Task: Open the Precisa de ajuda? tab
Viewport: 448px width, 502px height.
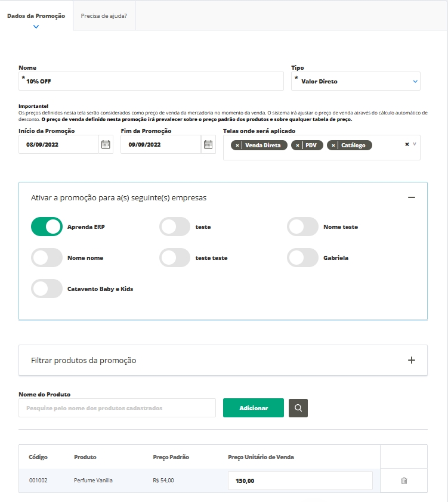Action: (x=104, y=16)
